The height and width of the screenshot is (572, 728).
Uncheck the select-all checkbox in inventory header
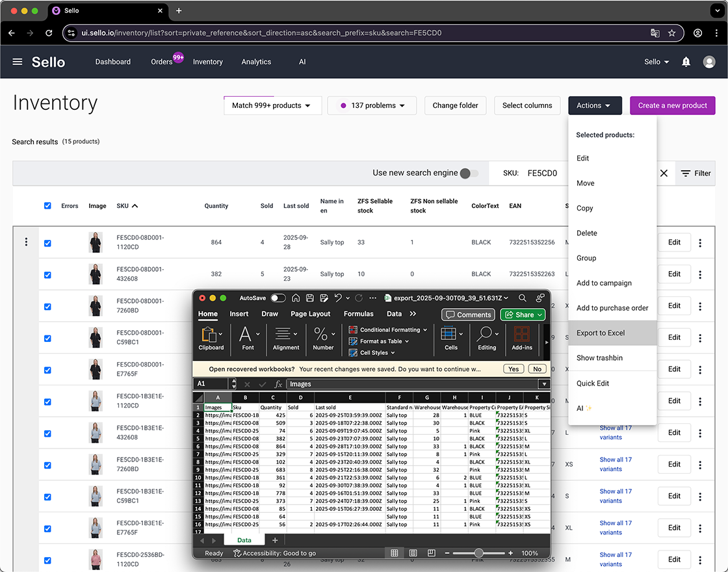click(x=47, y=205)
